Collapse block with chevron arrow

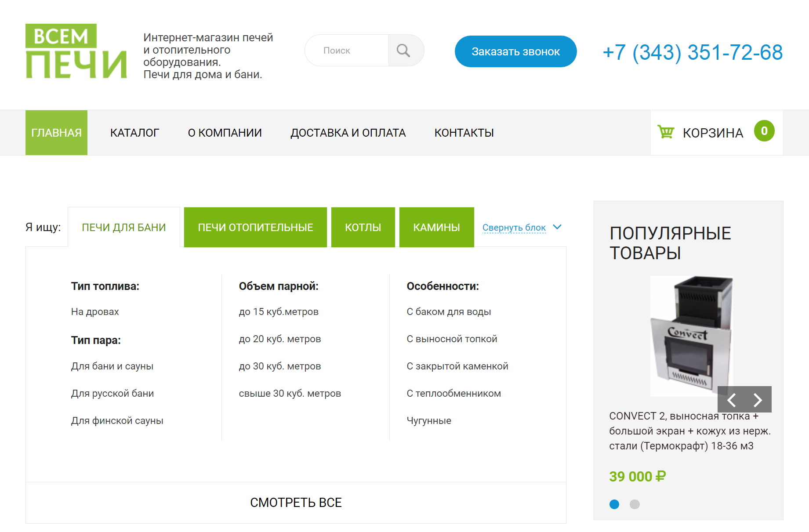coord(557,227)
